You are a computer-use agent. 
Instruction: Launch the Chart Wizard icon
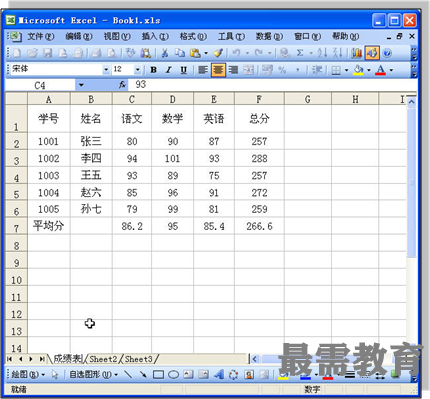356,53
